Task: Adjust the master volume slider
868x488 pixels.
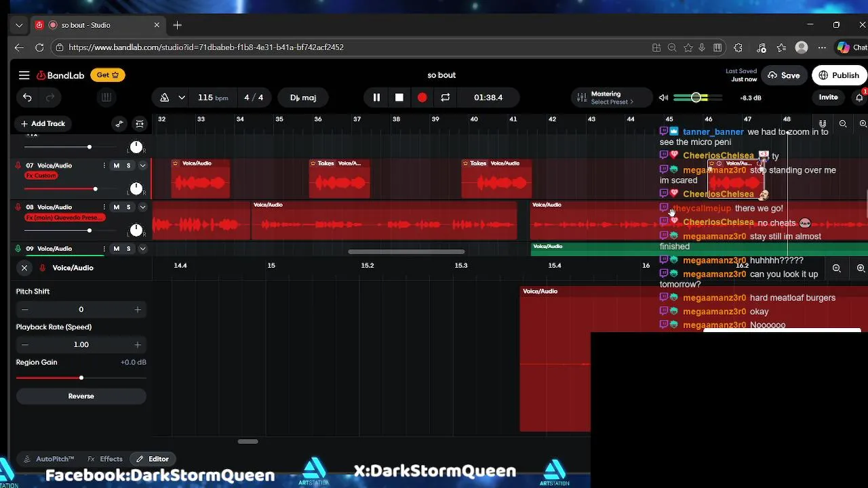Action: [696, 98]
